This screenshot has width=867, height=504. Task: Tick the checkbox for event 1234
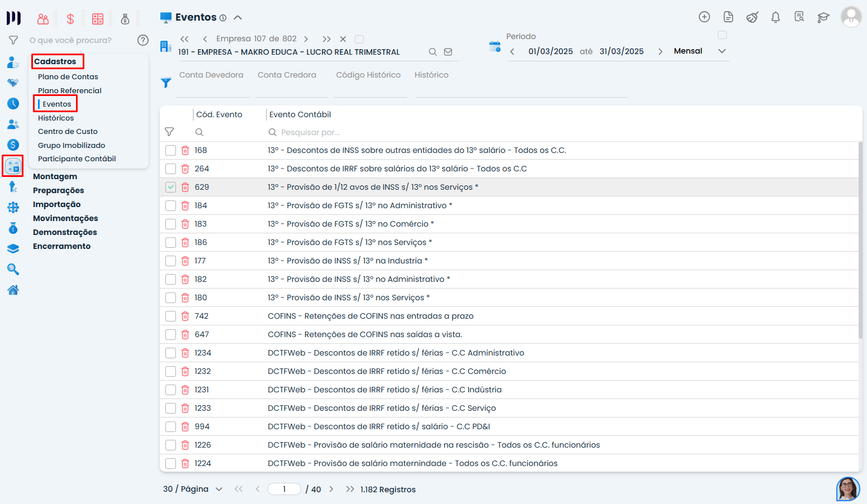point(171,353)
